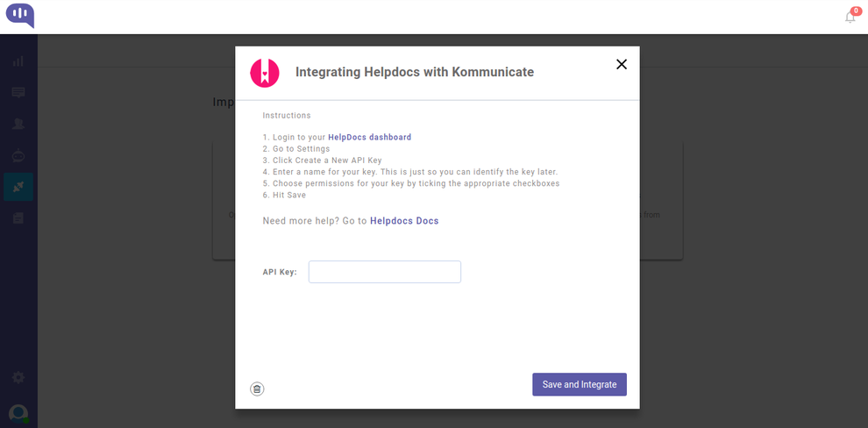Click the Helpdocs logo in dialog

[265, 73]
